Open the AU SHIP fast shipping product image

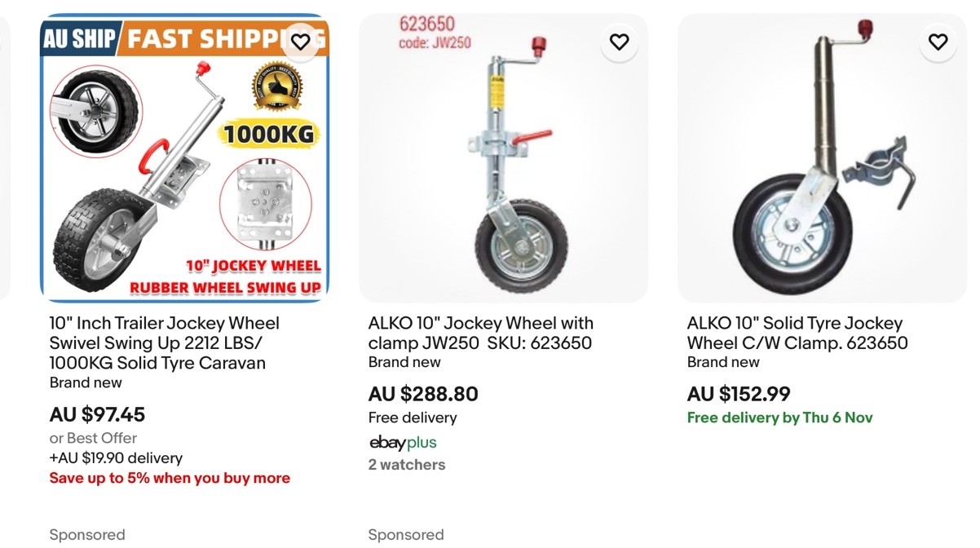[x=184, y=163]
